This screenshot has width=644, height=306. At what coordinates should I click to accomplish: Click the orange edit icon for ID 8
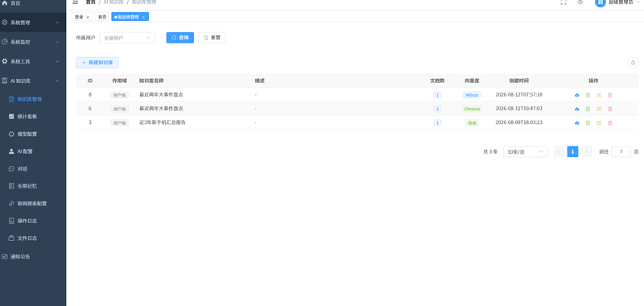coord(599,95)
